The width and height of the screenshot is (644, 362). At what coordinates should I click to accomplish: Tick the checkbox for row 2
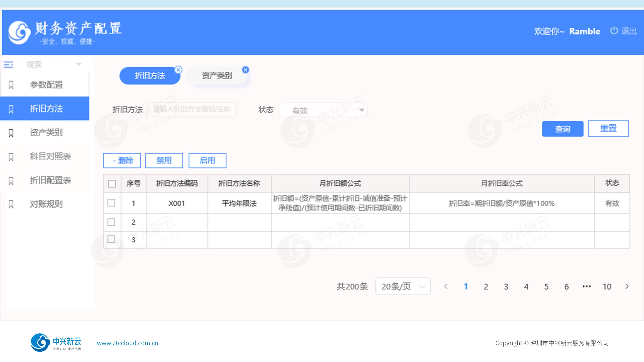pos(111,222)
